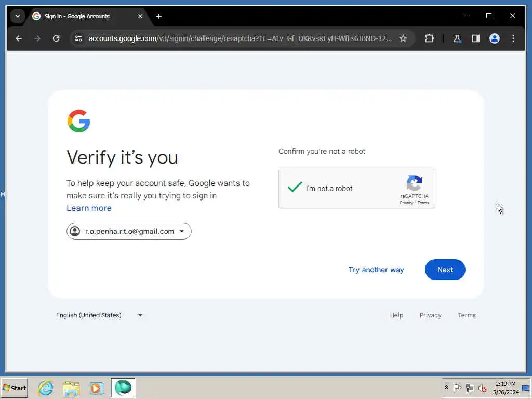The width and height of the screenshot is (532, 399).
Task: Maximize the Chrome window
Action: coord(489,16)
